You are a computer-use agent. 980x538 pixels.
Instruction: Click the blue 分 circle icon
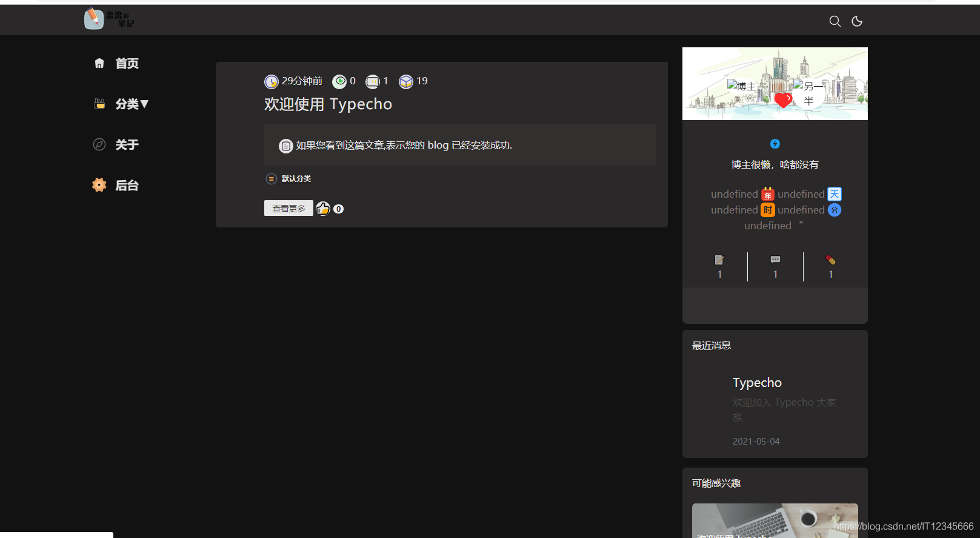click(835, 210)
